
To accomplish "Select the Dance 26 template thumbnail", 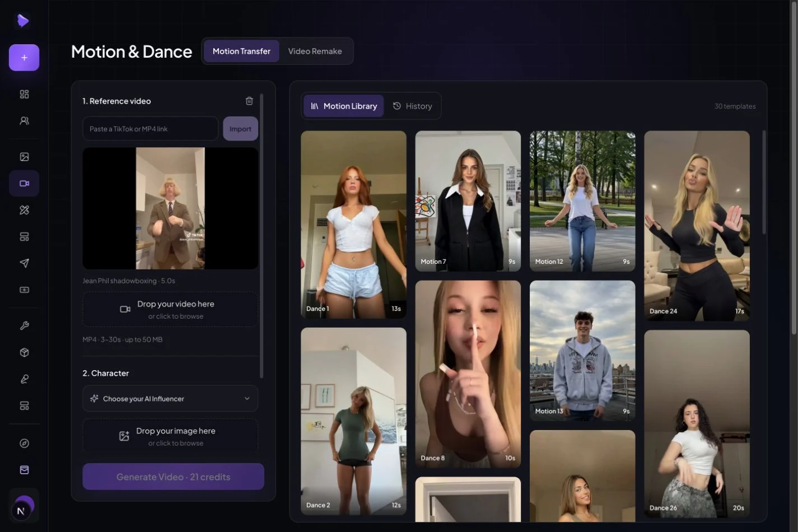I will (697, 424).
